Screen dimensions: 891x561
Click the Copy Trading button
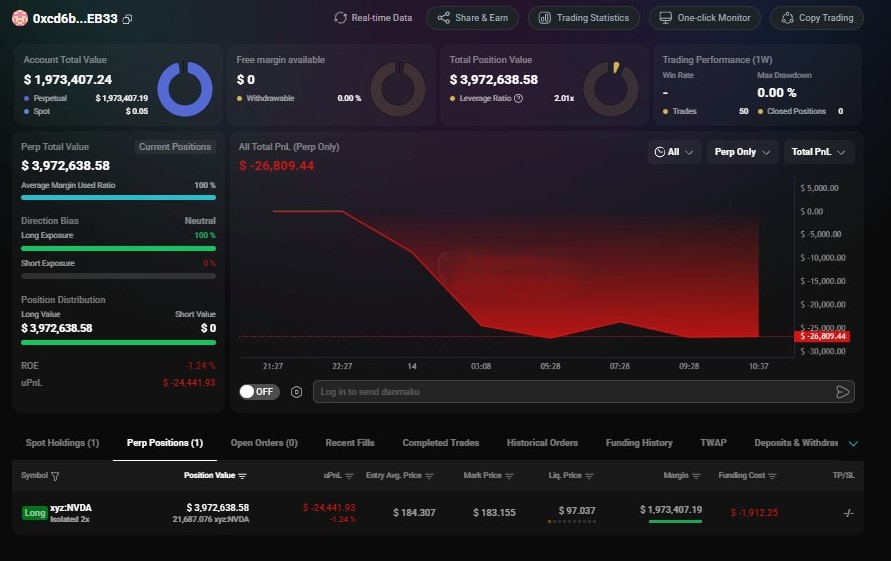tap(816, 18)
